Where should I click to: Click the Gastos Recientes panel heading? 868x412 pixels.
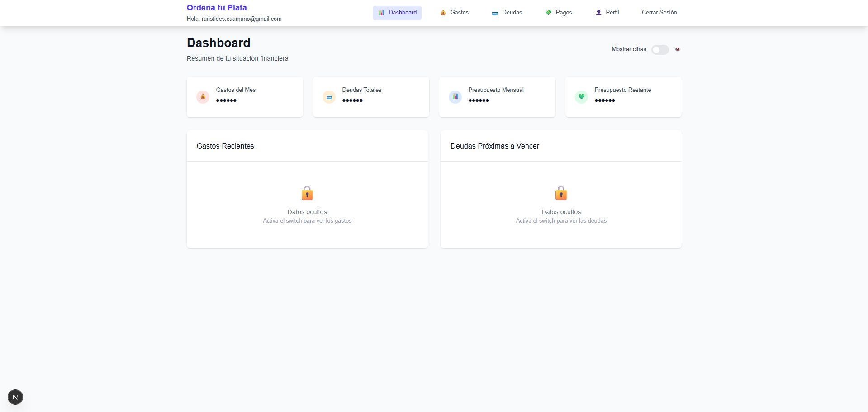click(x=225, y=146)
